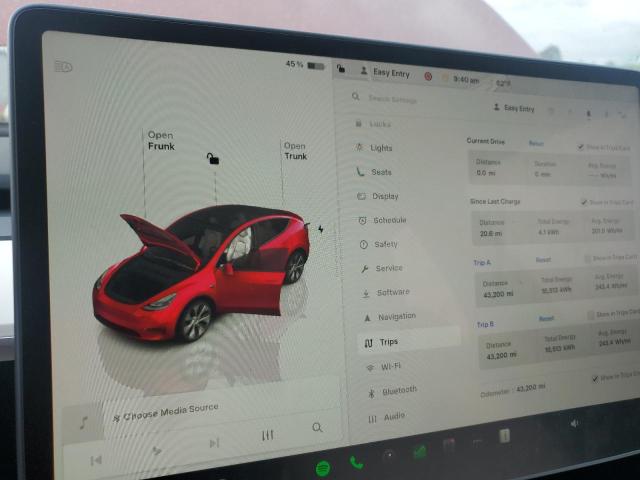Open Spotify from the bottom bar
Image resolution: width=640 pixels, height=480 pixels.
pos(323,467)
